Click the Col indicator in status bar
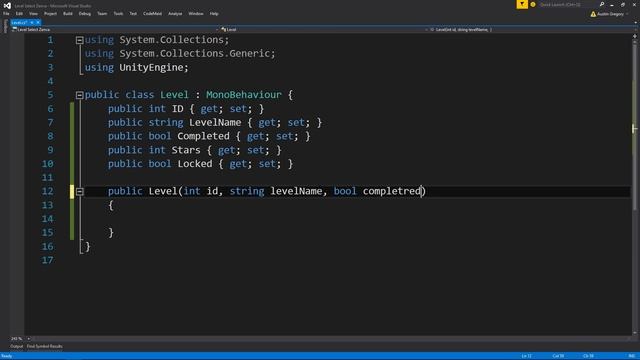640x360 pixels. (x=558, y=356)
